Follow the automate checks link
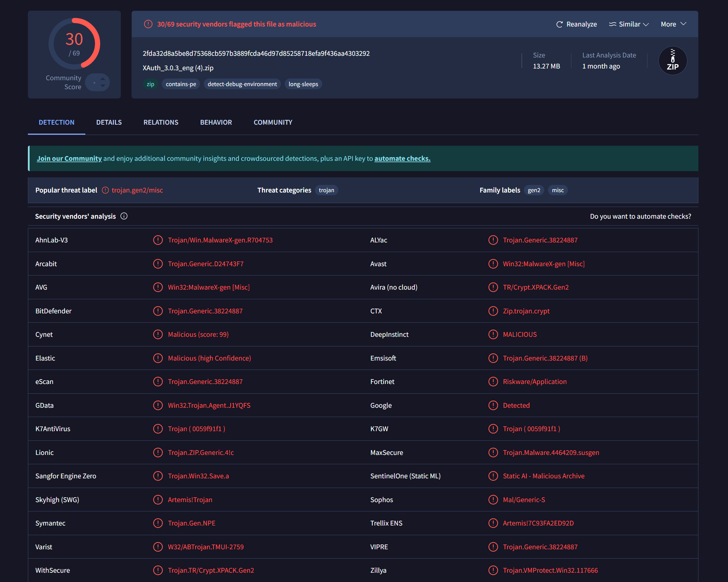This screenshot has height=582, width=728. (x=402, y=158)
